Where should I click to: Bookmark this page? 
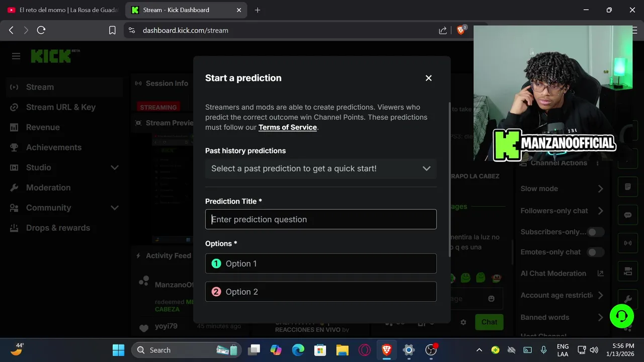[112, 30]
